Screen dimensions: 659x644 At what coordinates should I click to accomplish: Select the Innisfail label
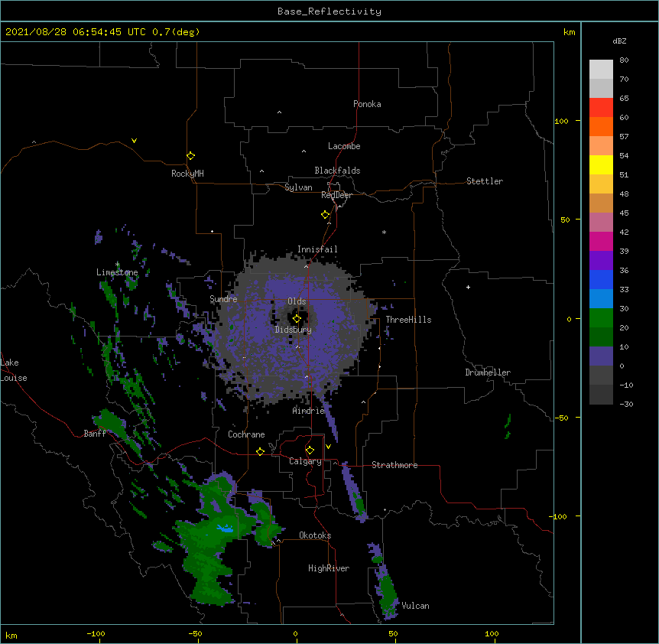pos(317,249)
